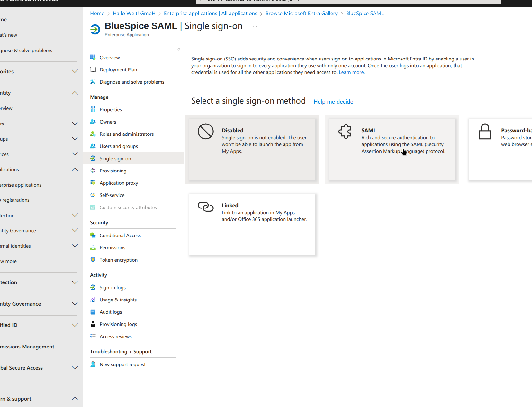
Task: Click the Help me decide link
Action: [333, 102]
